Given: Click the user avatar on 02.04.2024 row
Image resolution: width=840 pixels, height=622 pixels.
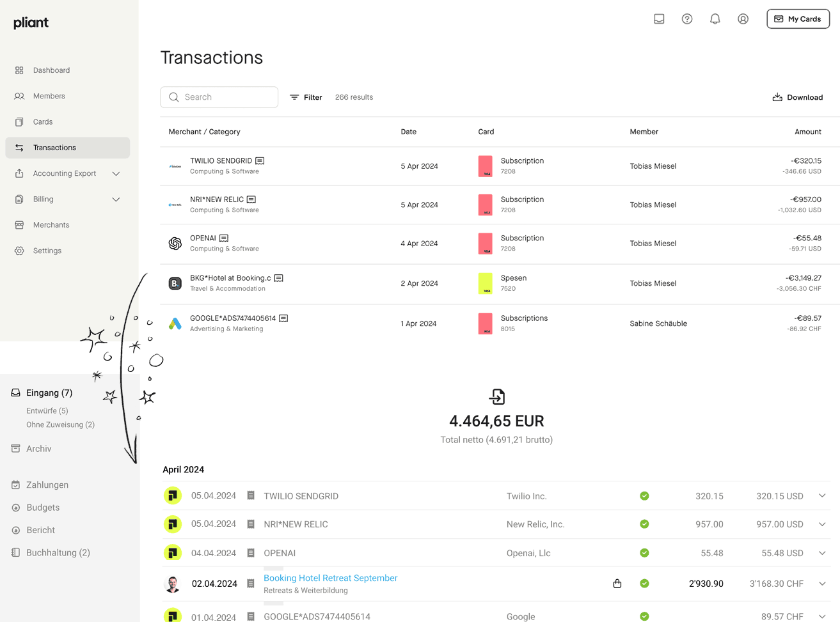Looking at the screenshot, I should point(173,584).
